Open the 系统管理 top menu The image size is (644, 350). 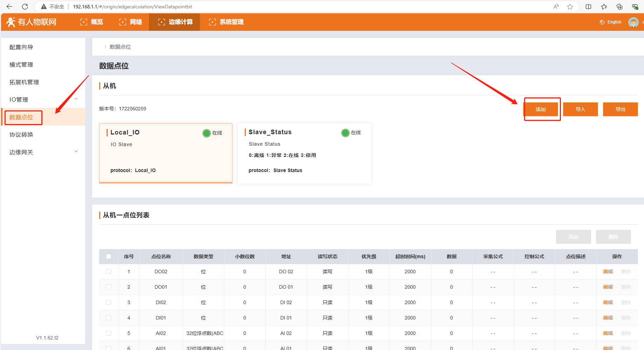[226, 22]
